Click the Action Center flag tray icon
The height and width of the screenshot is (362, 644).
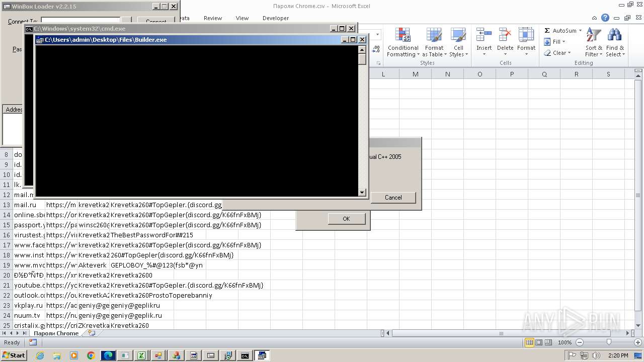572,355
